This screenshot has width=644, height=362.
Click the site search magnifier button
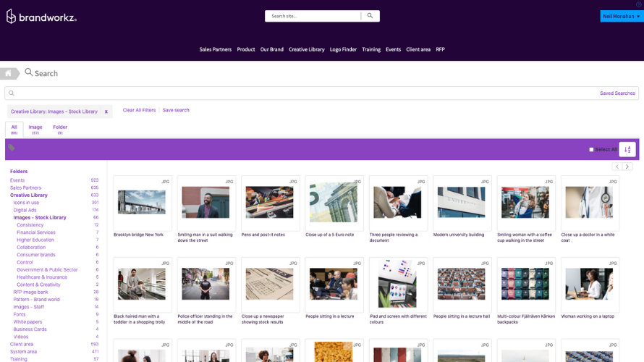point(370,16)
